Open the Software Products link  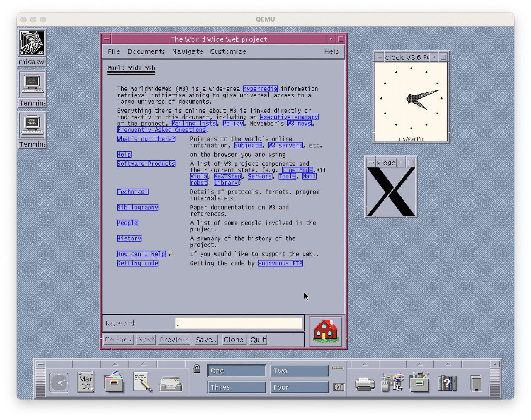click(x=146, y=164)
